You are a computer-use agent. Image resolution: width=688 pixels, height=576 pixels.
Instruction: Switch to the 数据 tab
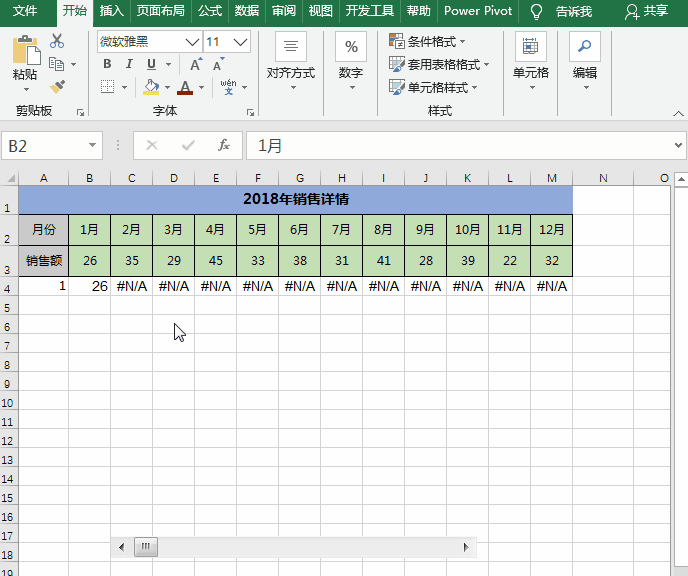(247, 11)
